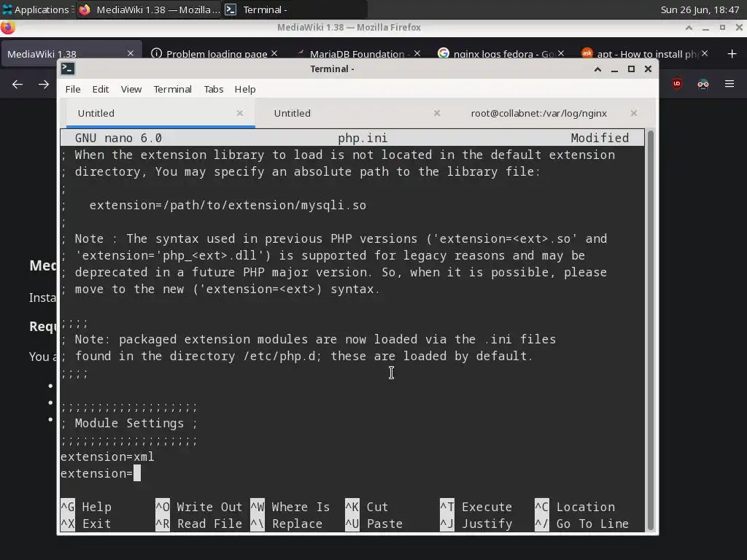Open the Help menu in Terminal
Viewport: 747px width, 560px height.
point(245,89)
